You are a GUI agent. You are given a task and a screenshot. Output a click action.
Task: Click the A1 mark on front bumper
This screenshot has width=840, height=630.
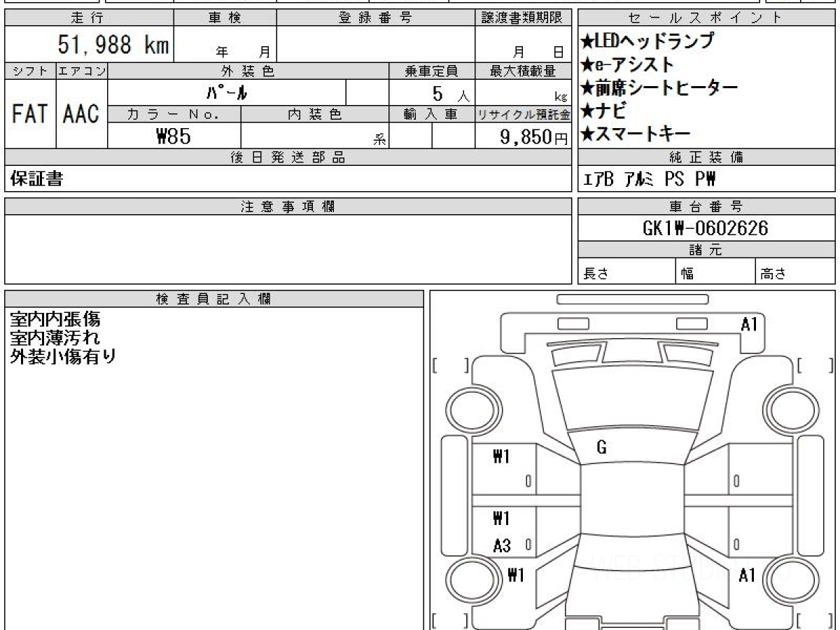(749, 324)
